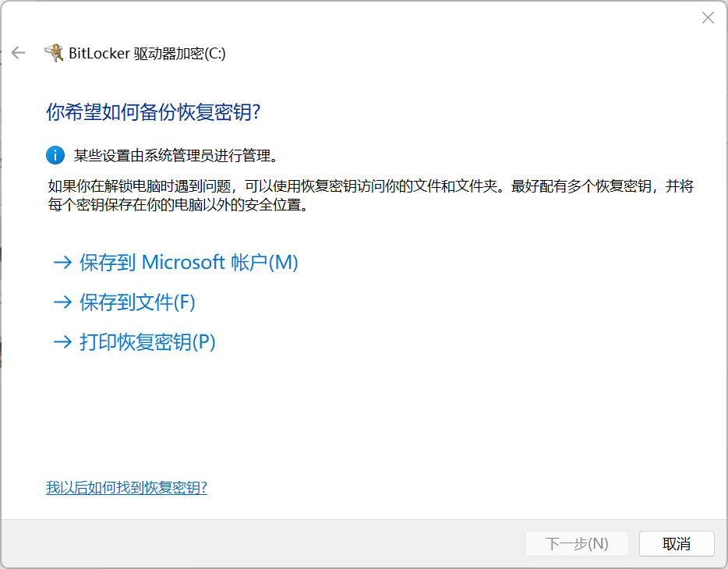Choose 保存到 Microsoft 帐户(M) option

point(175,262)
